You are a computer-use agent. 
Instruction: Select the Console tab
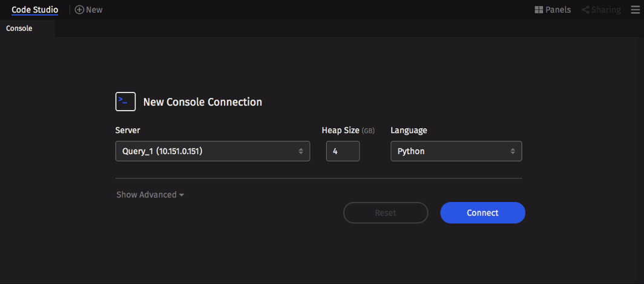coord(19,28)
